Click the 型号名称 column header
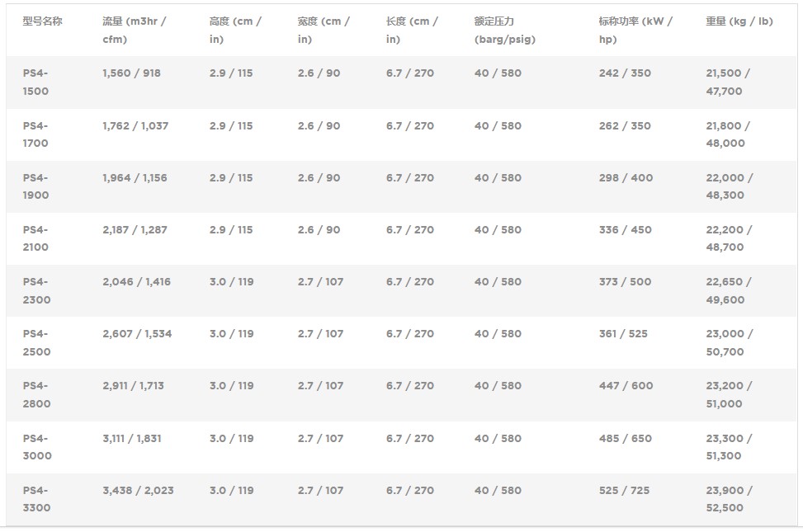The width and height of the screenshot is (803, 532). [x=42, y=21]
